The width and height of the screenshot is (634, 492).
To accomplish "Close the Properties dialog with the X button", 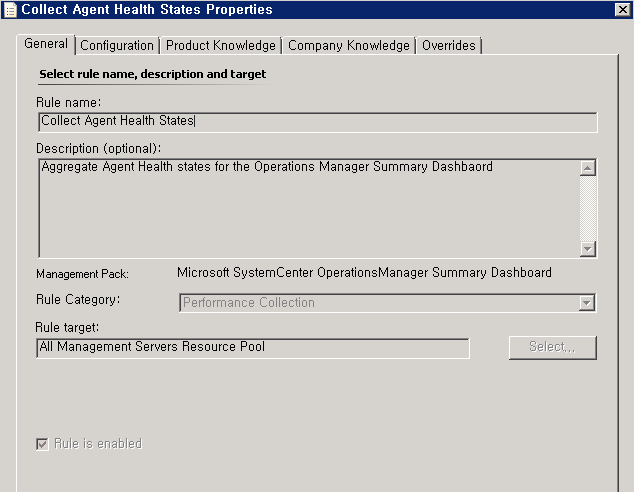I will (x=622, y=9).
